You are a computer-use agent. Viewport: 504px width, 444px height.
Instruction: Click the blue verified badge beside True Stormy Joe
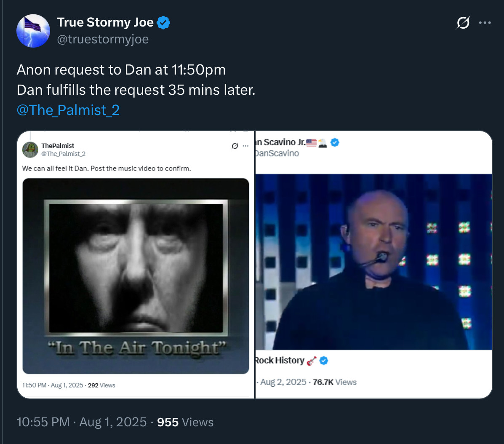pyautogui.click(x=163, y=23)
